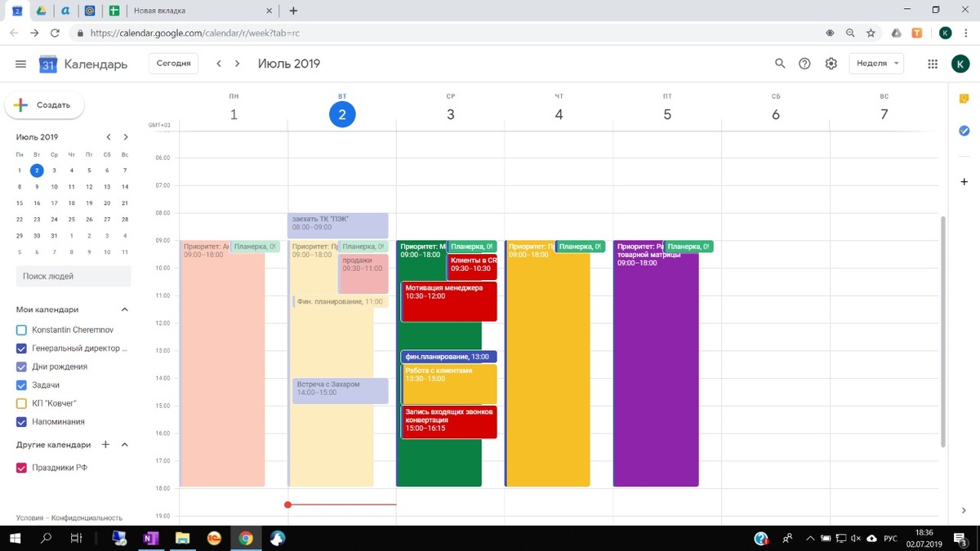Open the Google apps grid icon
Screen dimensions: 980x551
933,64
